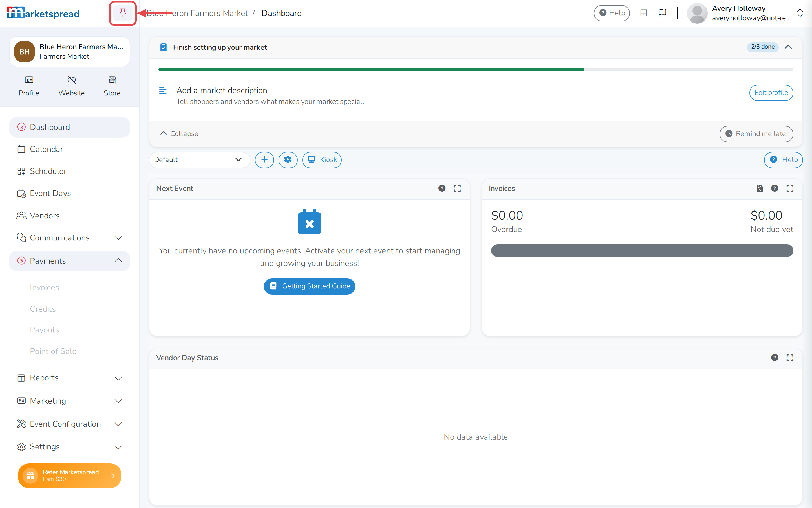Expand the Reports menu

tap(69, 378)
